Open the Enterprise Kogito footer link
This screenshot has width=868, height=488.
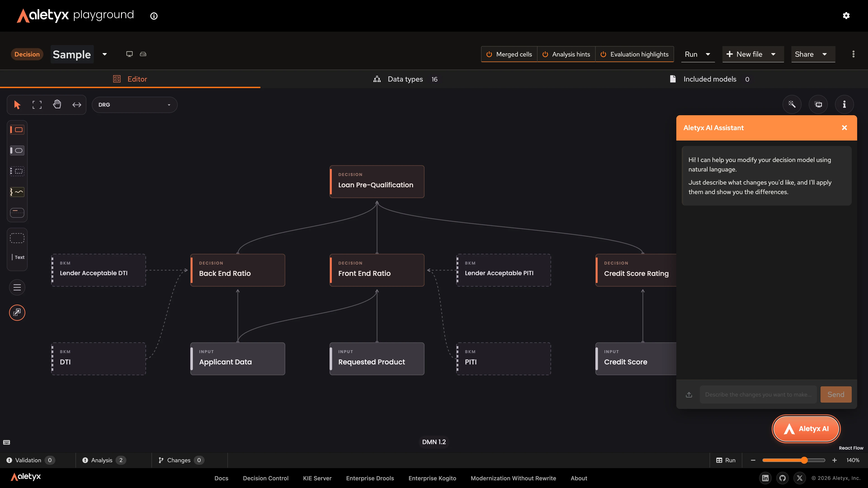[432, 478]
